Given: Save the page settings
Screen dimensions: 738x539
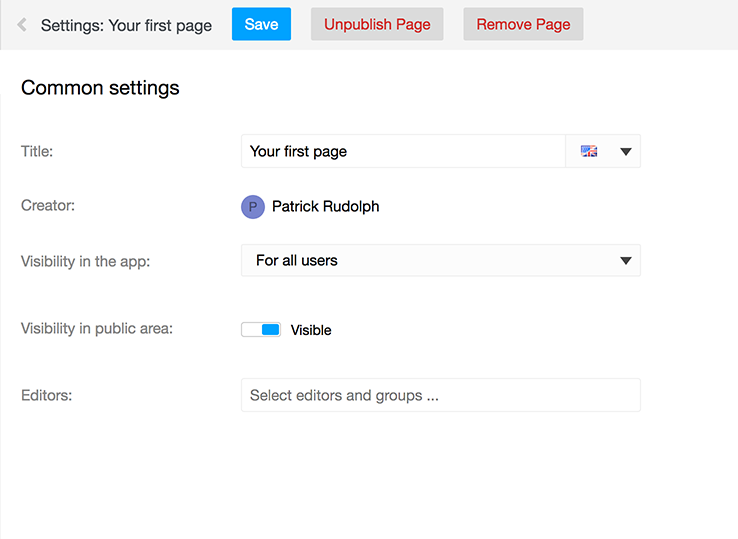Looking at the screenshot, I should (261, 24).
